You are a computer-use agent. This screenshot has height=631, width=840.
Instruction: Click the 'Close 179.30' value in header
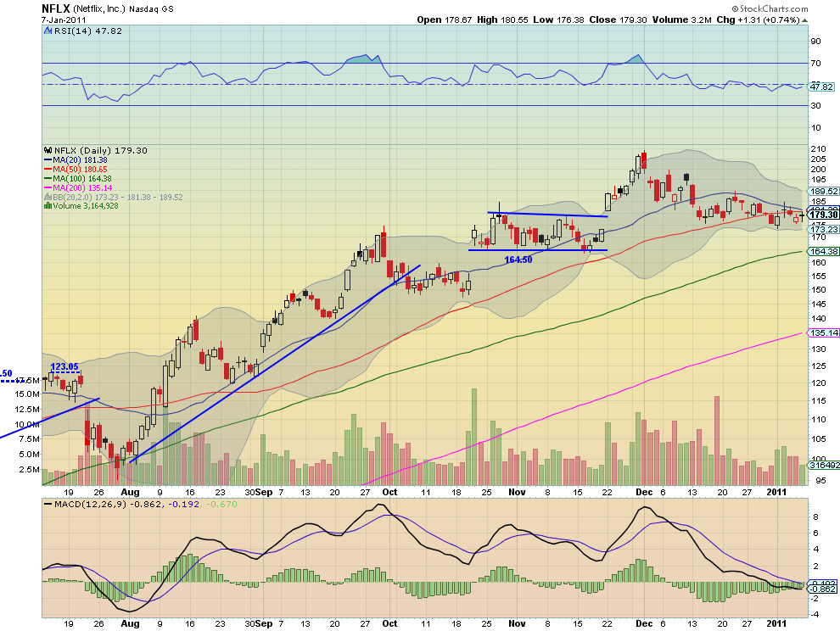[619, 20]
